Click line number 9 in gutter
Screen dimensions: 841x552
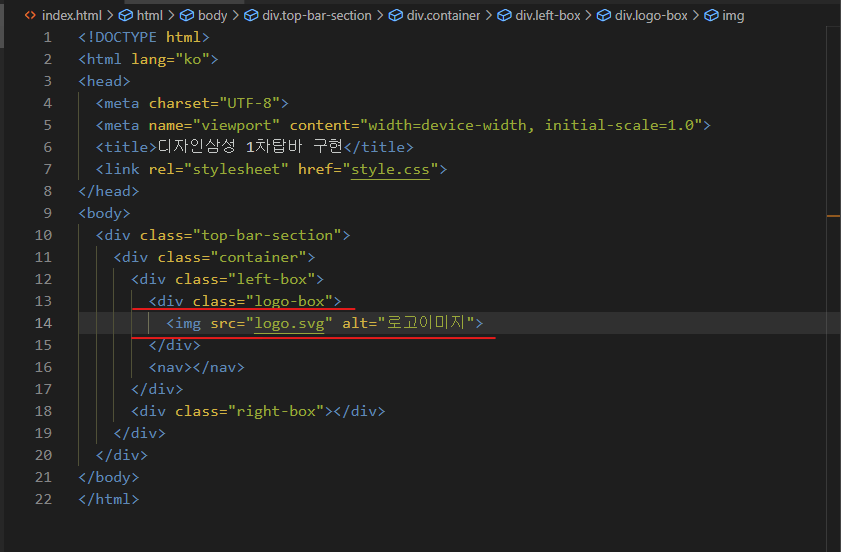click(x=47, y=214)
